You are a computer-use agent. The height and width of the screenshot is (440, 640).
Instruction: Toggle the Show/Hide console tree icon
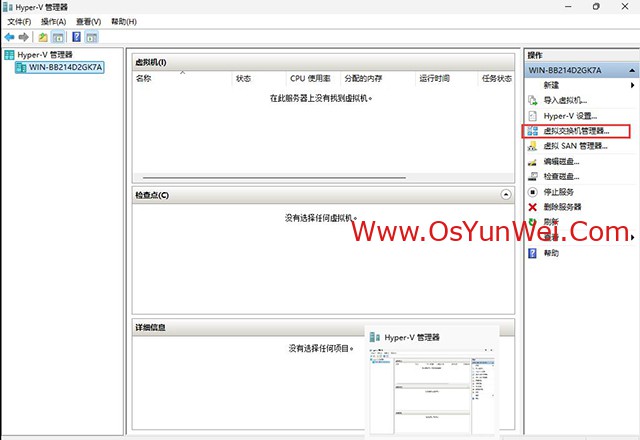click(58, 37)
